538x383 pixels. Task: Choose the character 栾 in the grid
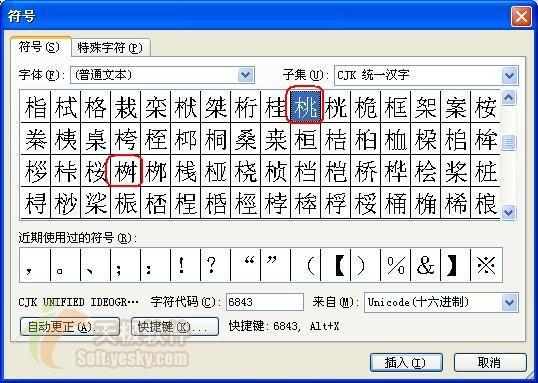click(155, 106)
